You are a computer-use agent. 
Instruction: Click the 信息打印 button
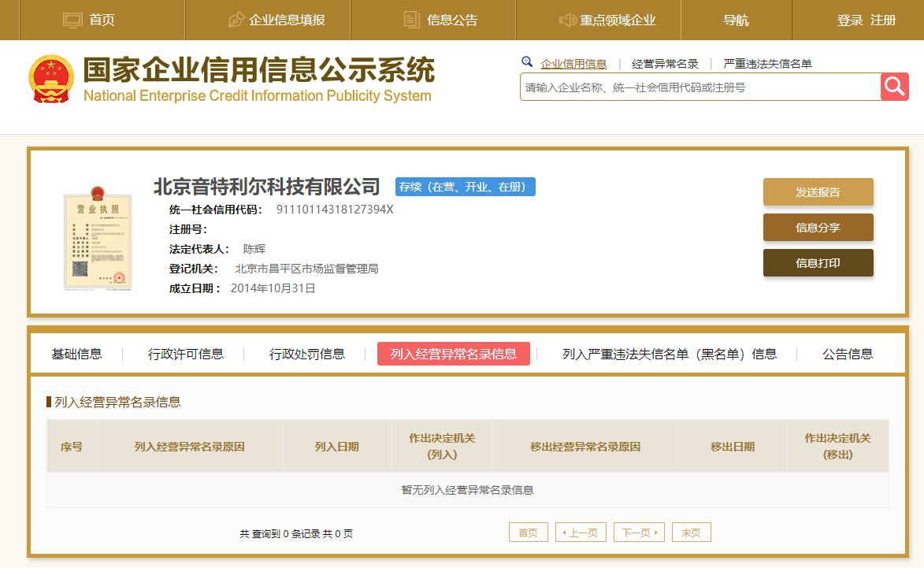(818, 262)
